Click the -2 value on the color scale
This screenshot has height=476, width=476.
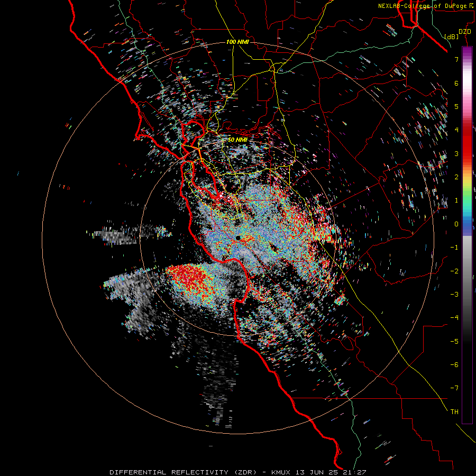click(x=454, y=271)
